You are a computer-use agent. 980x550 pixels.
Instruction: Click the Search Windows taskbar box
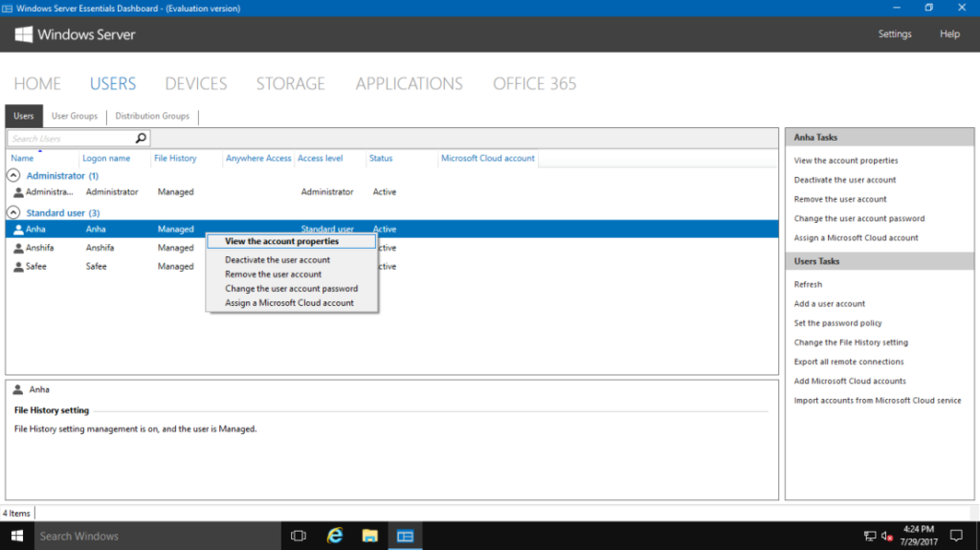click(158, 536)
